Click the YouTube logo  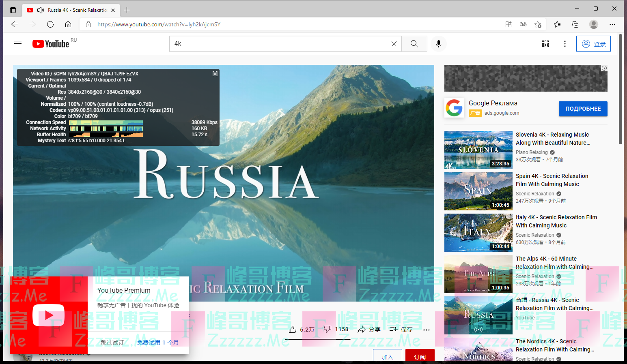51,44
